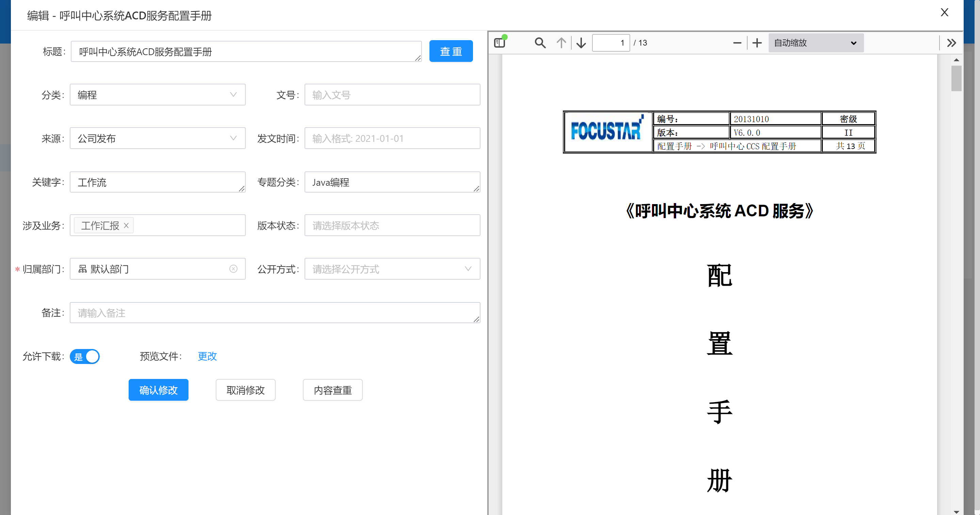Click 确认修改 to save changes
This screenshot has height=515, width=980.
click(158, 390)
